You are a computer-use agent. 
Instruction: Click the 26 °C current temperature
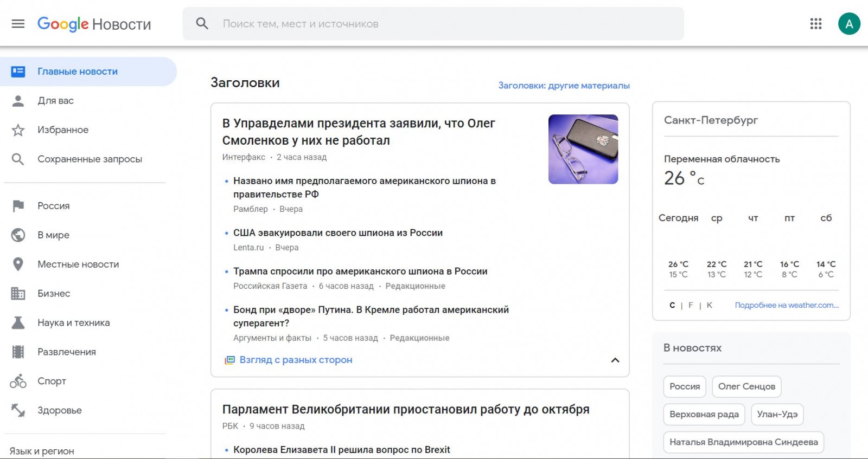[x=685, y=178]
